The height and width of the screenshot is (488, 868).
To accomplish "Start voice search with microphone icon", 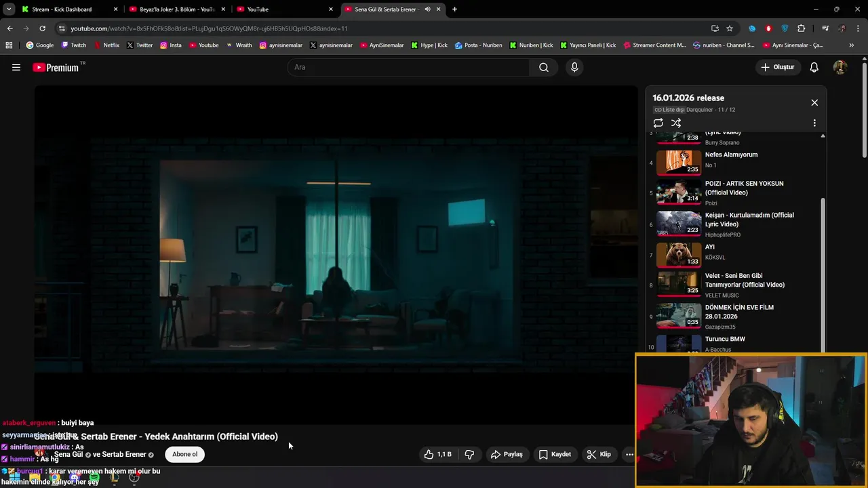I will pos(574,67).
